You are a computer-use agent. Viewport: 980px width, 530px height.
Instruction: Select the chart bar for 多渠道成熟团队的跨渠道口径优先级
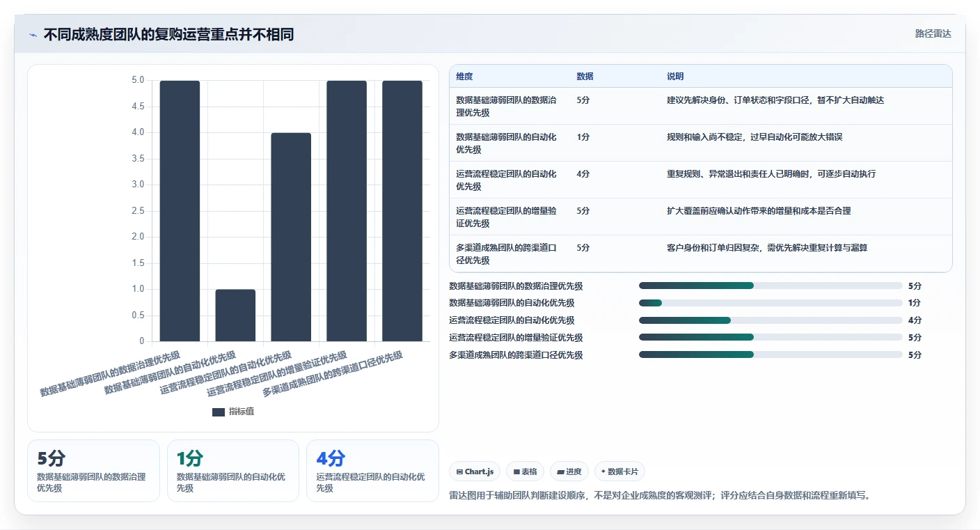(402, 211)
